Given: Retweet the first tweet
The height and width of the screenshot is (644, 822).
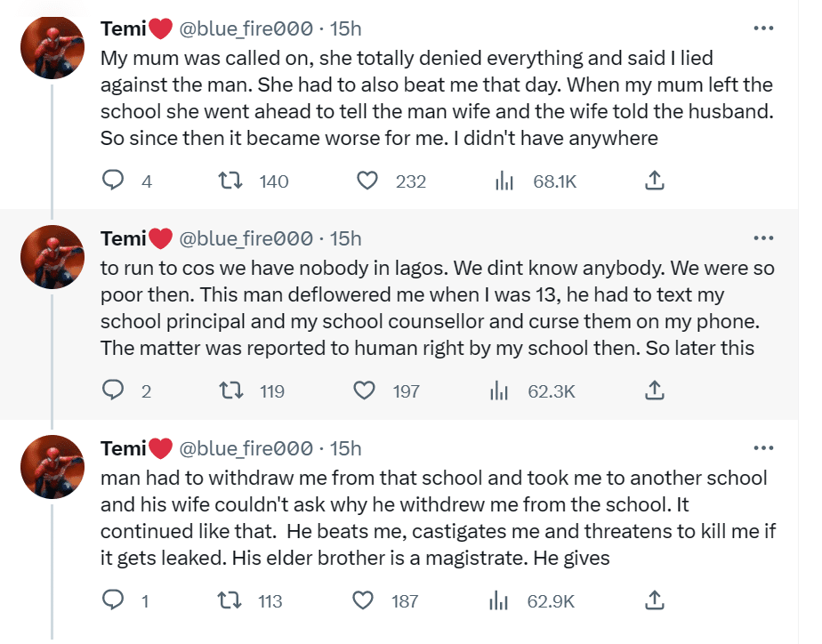Looking at the screenshot, I should tap(232, 180).
